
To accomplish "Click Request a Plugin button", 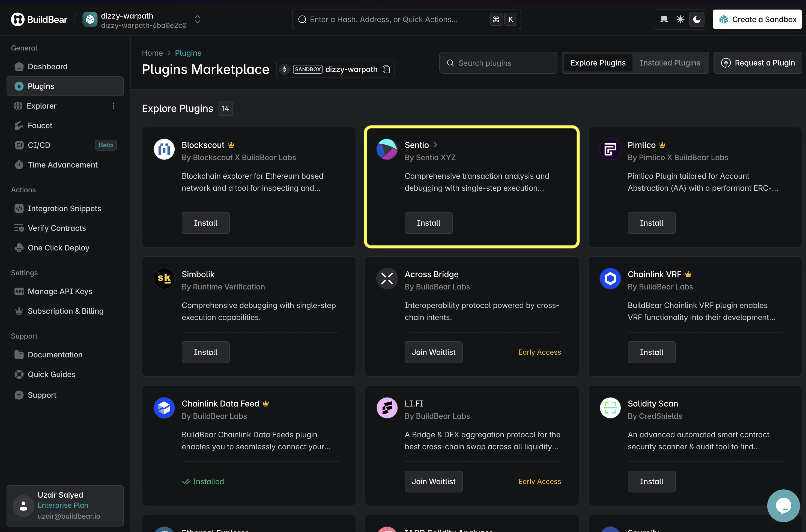I will [x=757, y=63].
